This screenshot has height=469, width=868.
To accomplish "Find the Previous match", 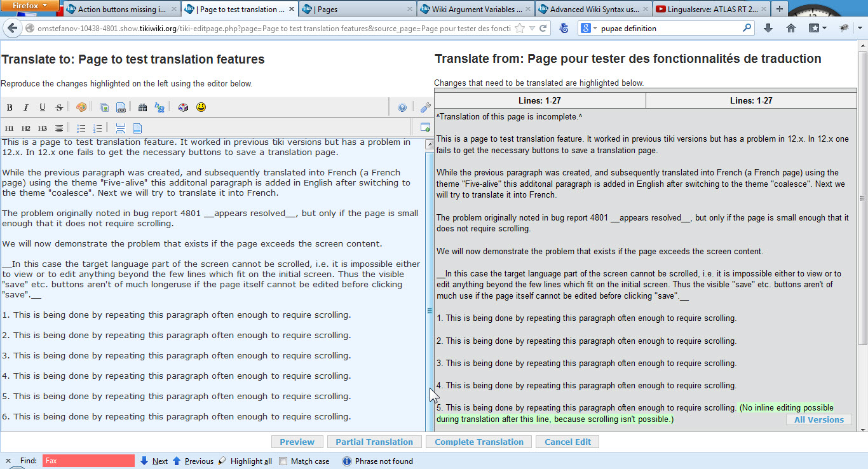I will (x=193, y=461).
